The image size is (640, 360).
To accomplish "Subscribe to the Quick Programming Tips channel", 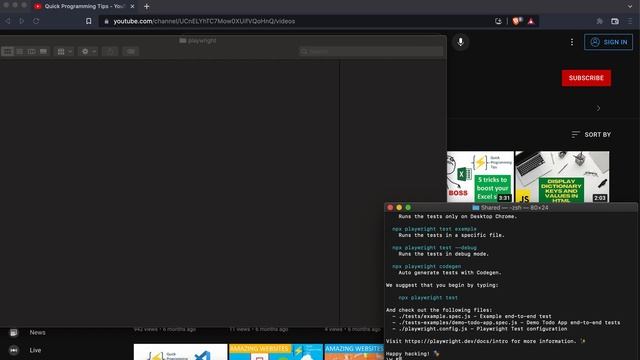I will click(586, 78).
